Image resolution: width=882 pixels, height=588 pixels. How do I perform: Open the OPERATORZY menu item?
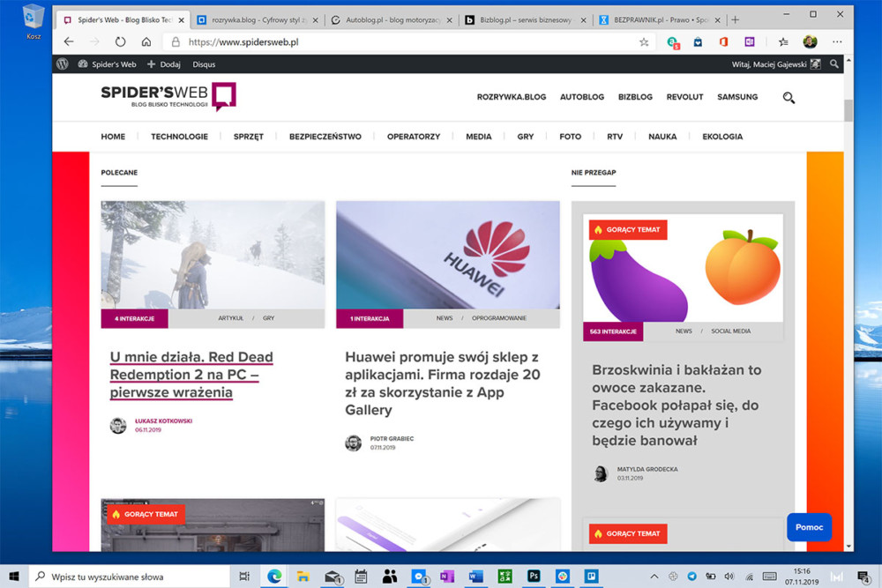414,137
